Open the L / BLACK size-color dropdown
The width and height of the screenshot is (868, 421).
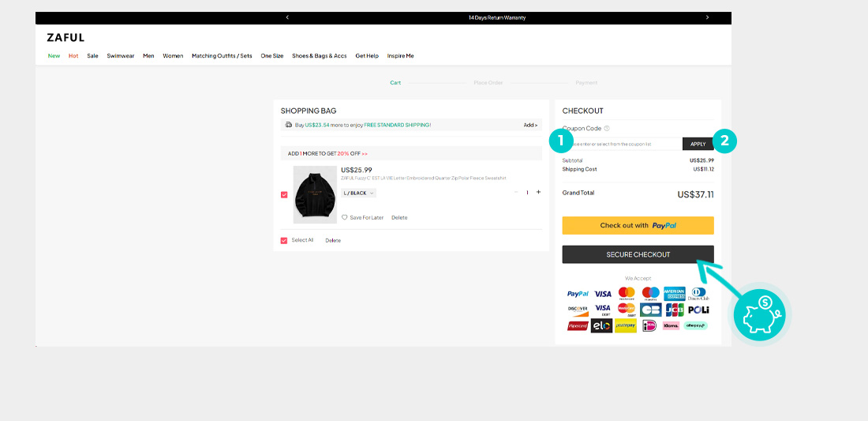point(359,193)
